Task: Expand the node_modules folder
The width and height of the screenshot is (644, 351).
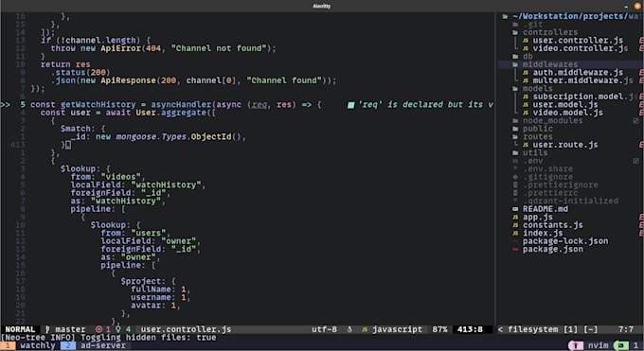Action: click(x=552, y=121)
